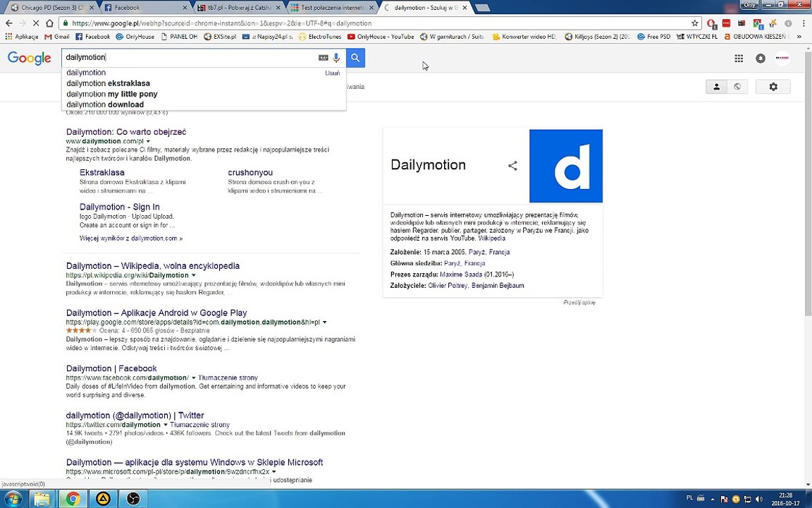The height and width of the screenshot is (508, 812).
Task: Click the blue Google search magnifier button
Action: click(x=355, y=58)
